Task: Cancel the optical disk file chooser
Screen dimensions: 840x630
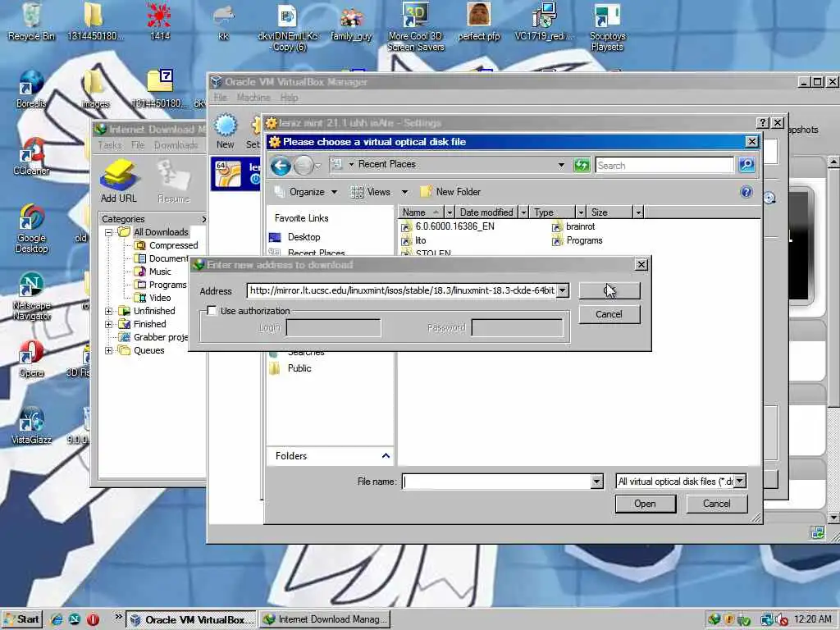Action: pos(716,504)
